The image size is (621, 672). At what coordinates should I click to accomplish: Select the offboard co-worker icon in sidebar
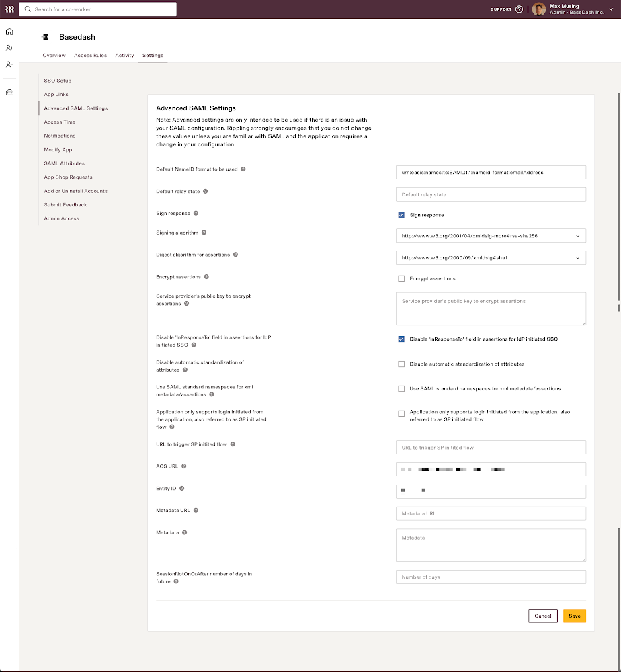point(9,65)
